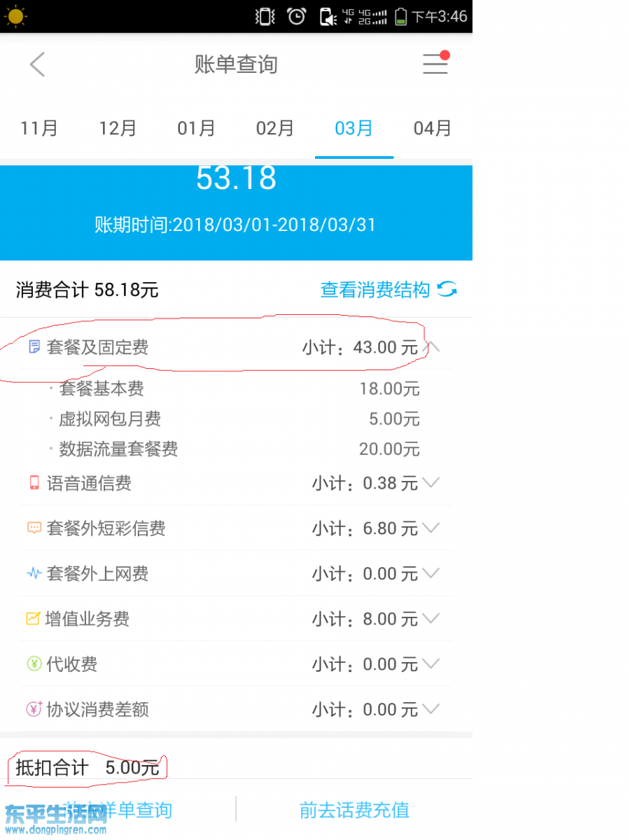Click the 增值业务费 edit icon

pyautogui.click(x=33, y=619)
